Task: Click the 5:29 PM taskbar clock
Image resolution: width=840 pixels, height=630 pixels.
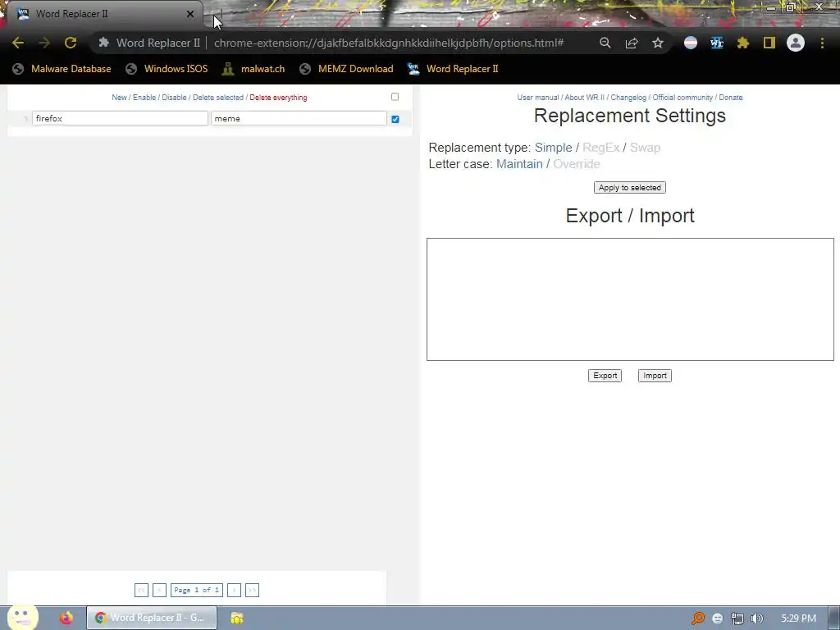Action: point(798,619)
